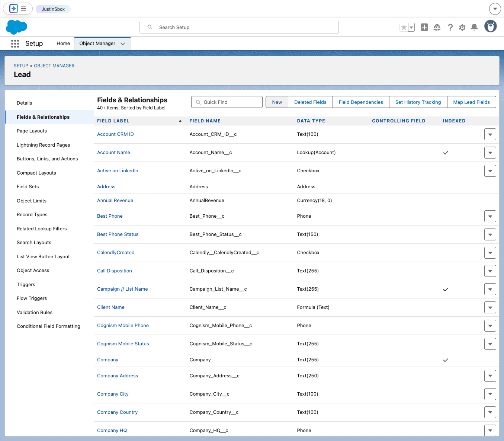Open Record Types in the sidebar
Screen dimensions: 504x441
click(32, 215)
